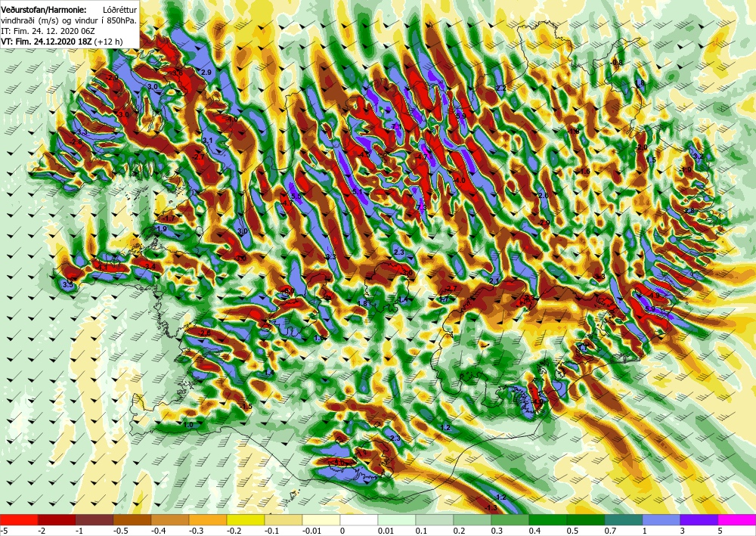Click the white legend swatch labeled 0
The image size is (756, 536).
359,519
